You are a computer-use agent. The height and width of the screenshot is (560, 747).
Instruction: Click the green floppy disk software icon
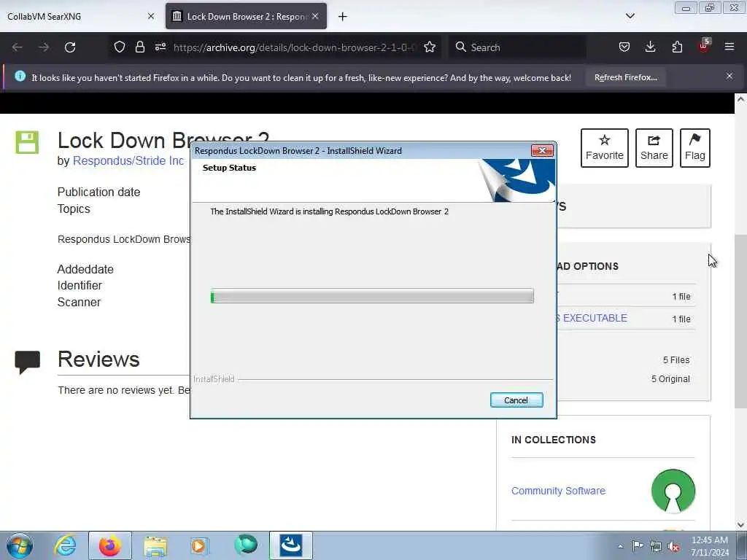coord(27,142)
